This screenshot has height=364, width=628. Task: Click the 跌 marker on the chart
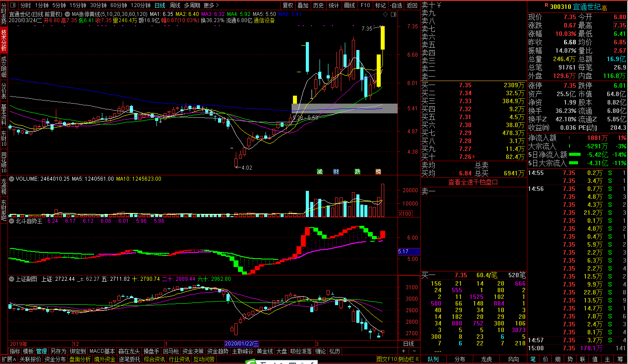pyautogui.click(x=357, y=171)
